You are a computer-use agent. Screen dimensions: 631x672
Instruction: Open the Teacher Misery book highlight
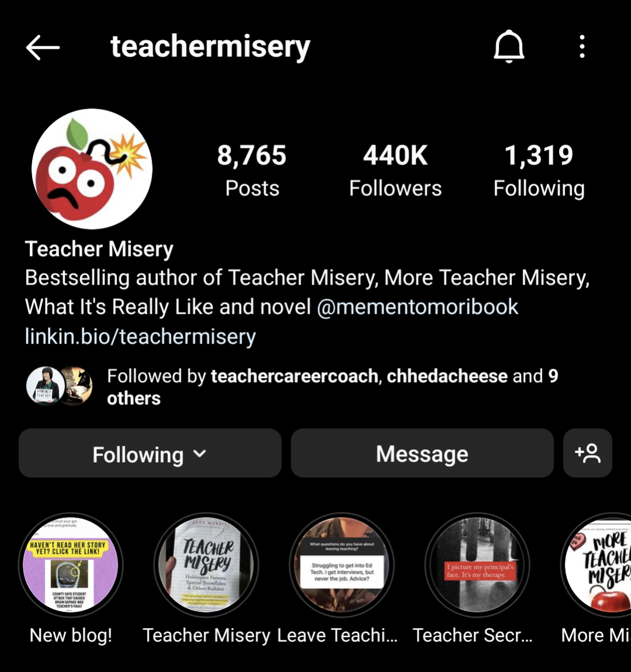206,565
